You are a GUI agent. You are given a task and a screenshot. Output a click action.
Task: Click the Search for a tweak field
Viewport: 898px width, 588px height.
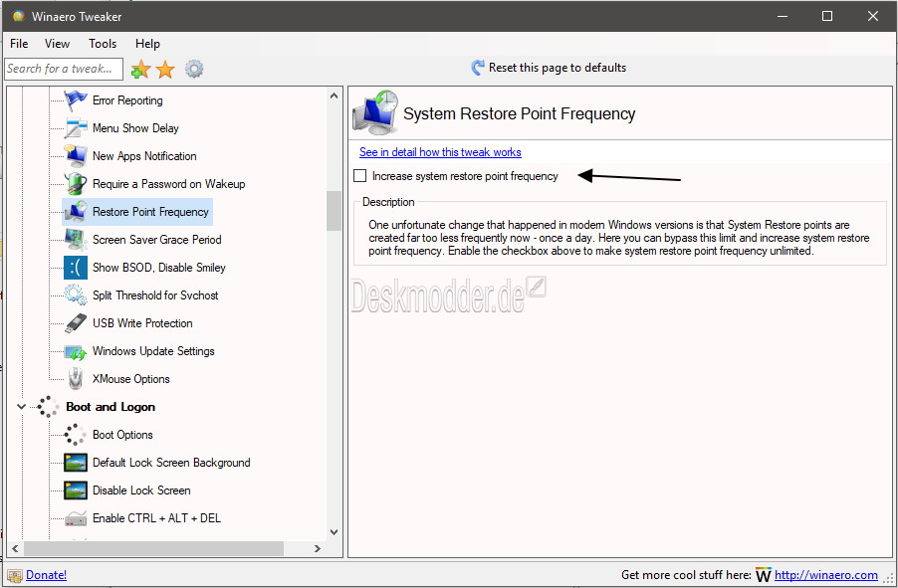pyautogui.click(x=64, y=69)
